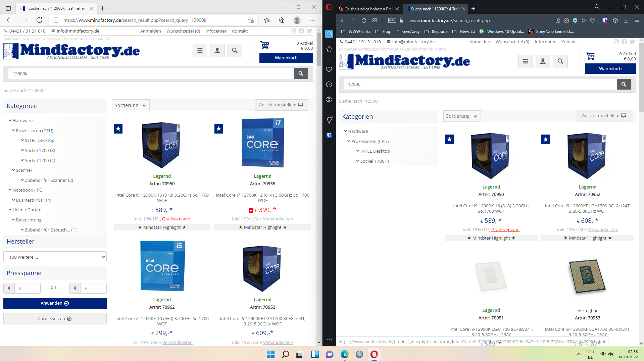Expand Zubehör für Scanner (2) category
Viewport: 644px width, 361px height.
47,180
